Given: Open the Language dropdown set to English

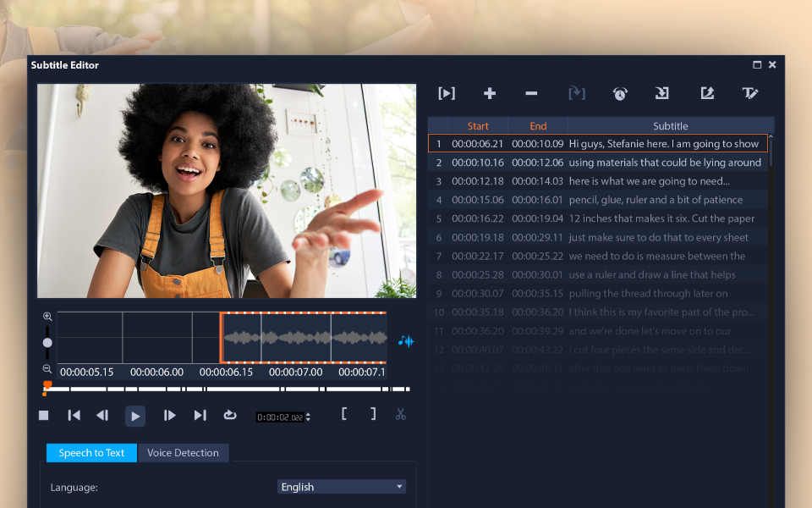Looking at the screenshot, I should coord(341,486).
